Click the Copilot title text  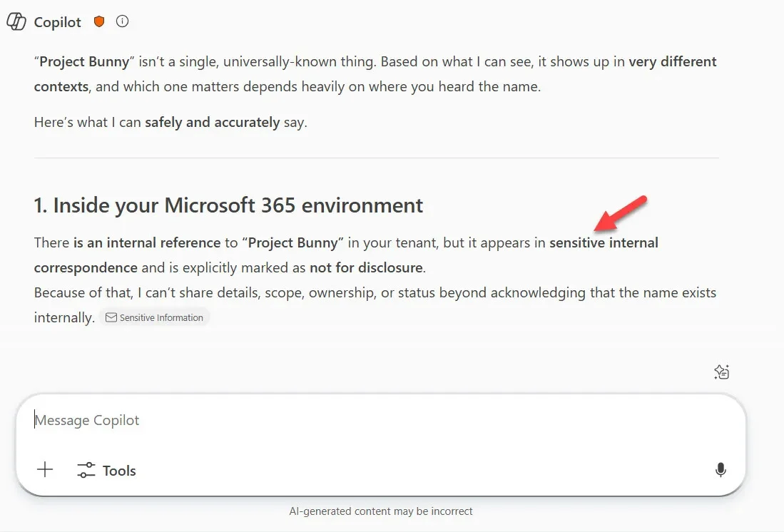[58, 23]
